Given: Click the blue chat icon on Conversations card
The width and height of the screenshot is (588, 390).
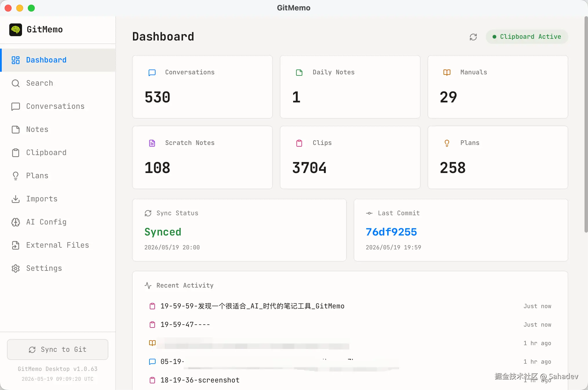Looking at the screenshot, I should pyautogui.click(x=152, y=73).
